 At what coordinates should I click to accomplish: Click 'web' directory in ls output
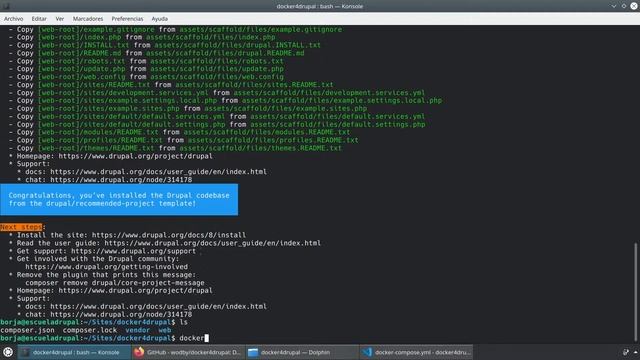point(164,330)
